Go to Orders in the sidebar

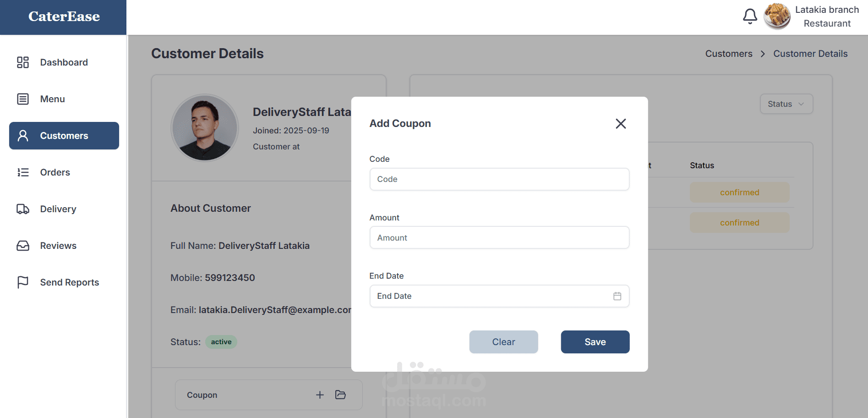[55, 172]
